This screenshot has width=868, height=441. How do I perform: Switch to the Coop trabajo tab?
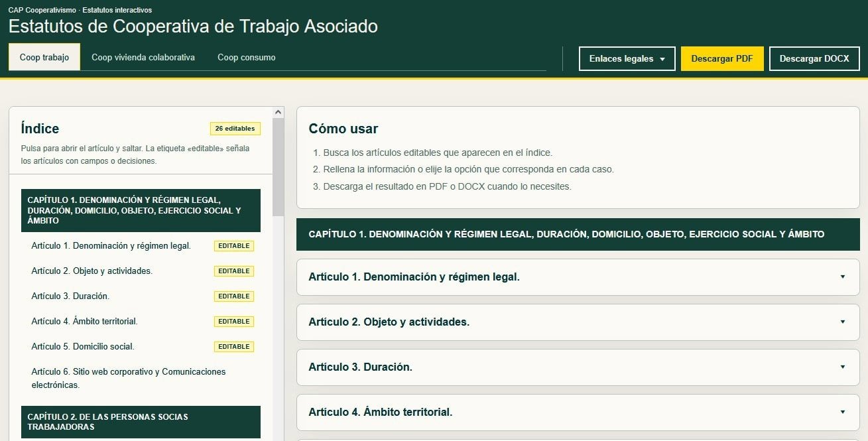44,57
